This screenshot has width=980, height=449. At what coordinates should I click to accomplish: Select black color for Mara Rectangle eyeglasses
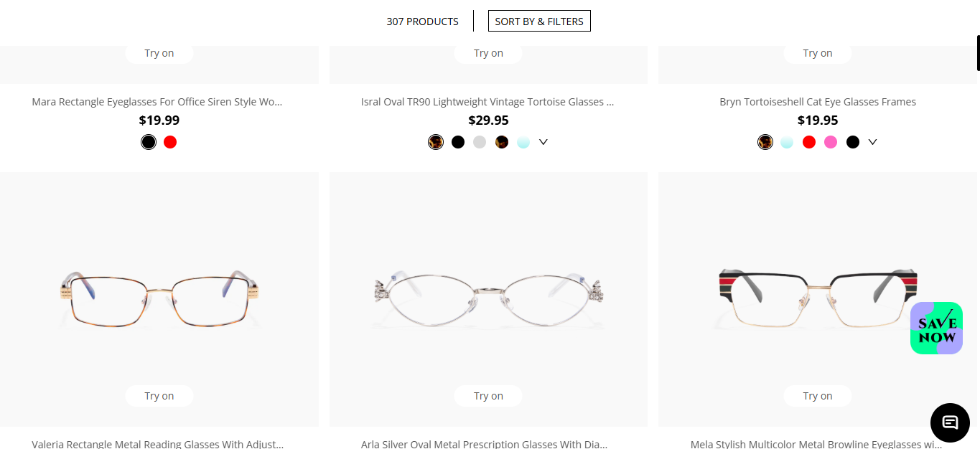(x=149, y=142)
